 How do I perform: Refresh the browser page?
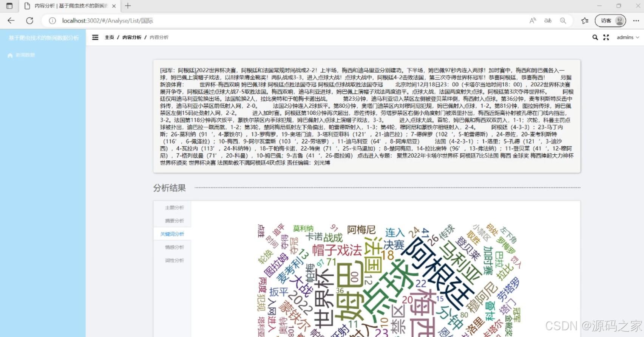coord(30,21)
